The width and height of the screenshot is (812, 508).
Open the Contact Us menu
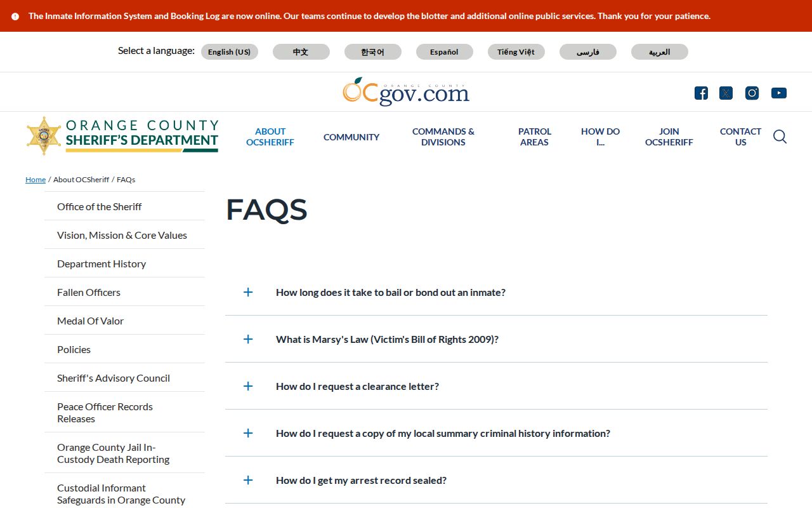click(x=740, y=137)
